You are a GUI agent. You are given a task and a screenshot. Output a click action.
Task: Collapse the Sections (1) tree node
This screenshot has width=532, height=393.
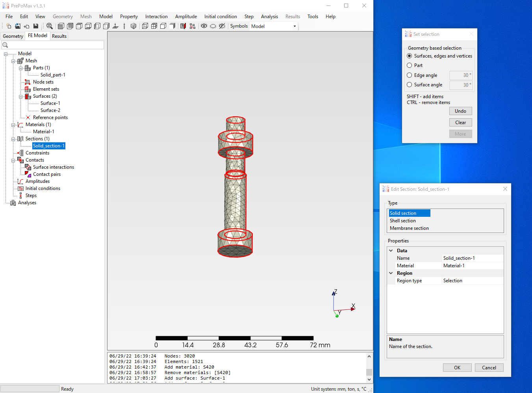pyautogui.click(x=13, y=139)
